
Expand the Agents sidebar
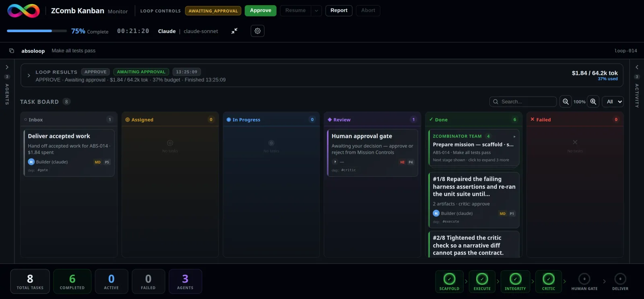[7, 67]
